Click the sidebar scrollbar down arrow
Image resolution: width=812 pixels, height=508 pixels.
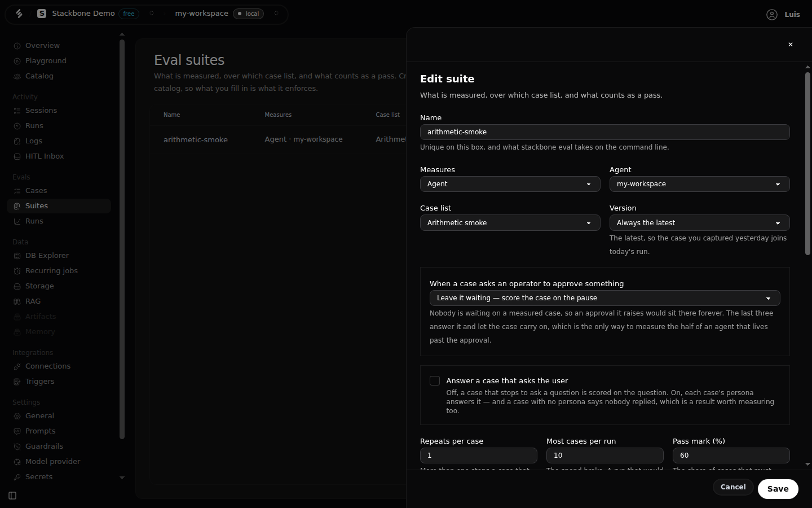[122, 478]
